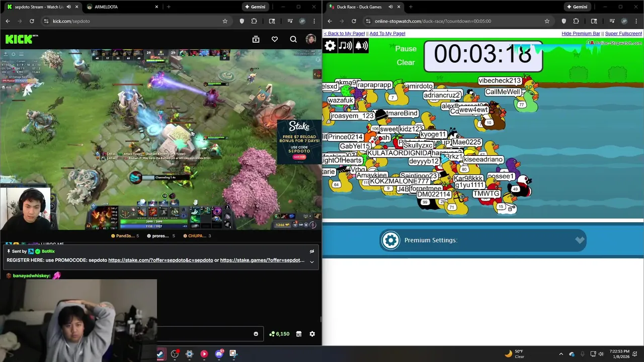Open Kick chat shop icon
This screenshot has height=362, width=644.
tap(298, 334)
